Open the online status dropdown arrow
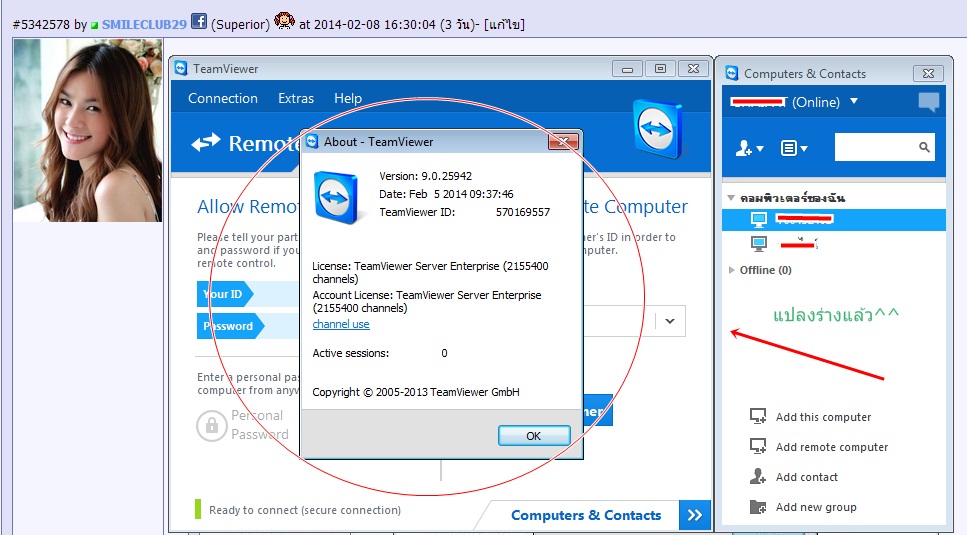This screenshot has height=535, width=967. [854, 101]
